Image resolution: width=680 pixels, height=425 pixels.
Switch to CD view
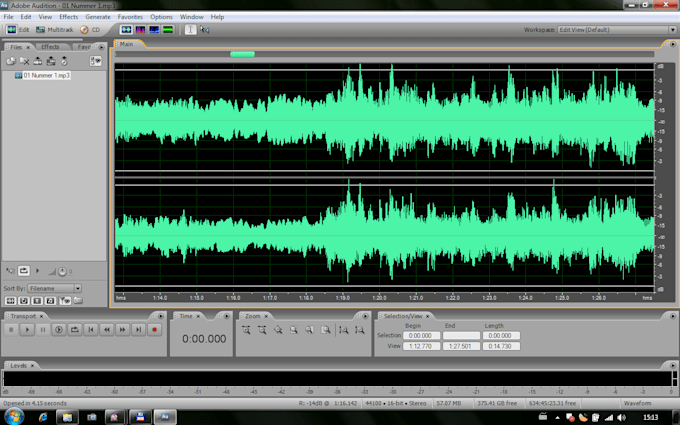(91, 30)
